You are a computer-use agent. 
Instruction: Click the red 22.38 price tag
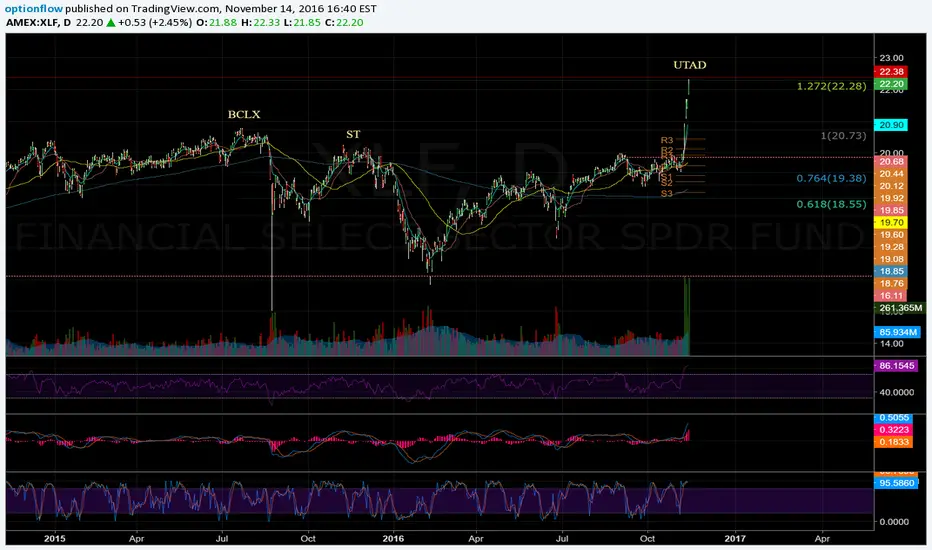click(892, 71)
